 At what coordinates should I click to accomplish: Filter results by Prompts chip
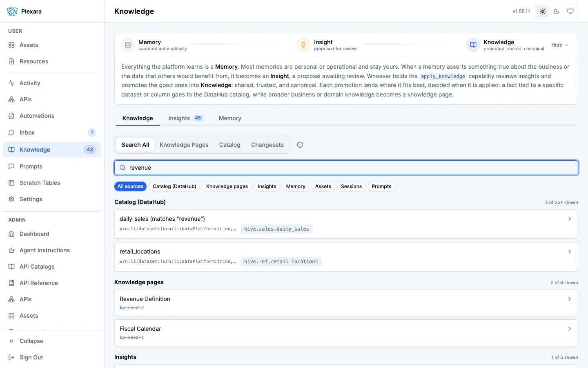(x=381, y=186)
